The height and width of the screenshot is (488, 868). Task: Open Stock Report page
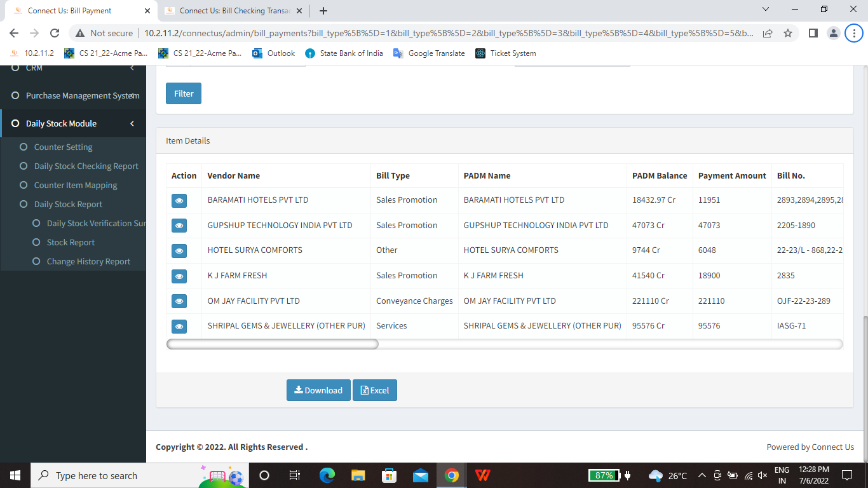point(71,242)
